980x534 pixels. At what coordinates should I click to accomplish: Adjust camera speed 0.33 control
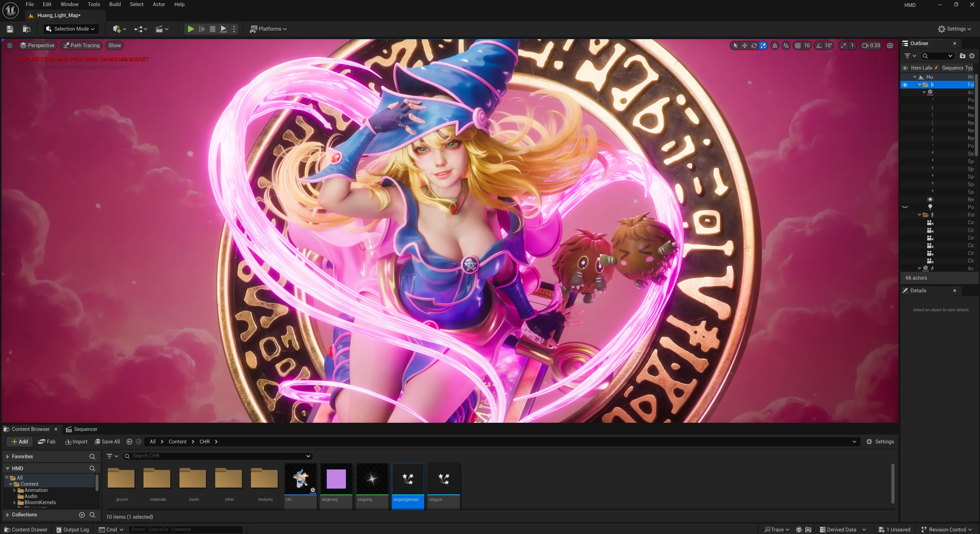click(x=871, y=45)
